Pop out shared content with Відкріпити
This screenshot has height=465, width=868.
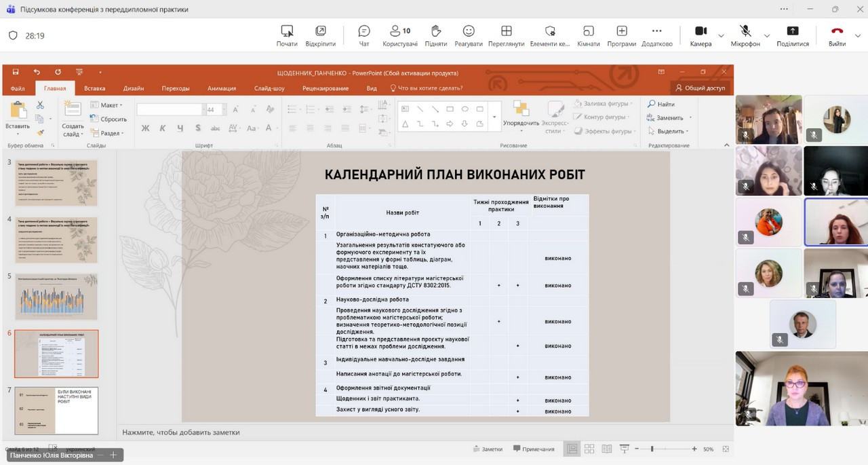[x=320, y=35]
